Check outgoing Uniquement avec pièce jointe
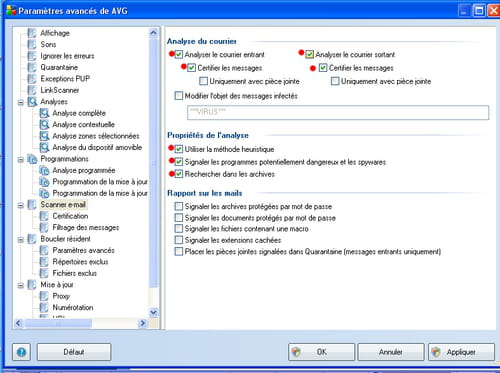The width and height of the screenshot is (500, 373). [x=335, y=81]
